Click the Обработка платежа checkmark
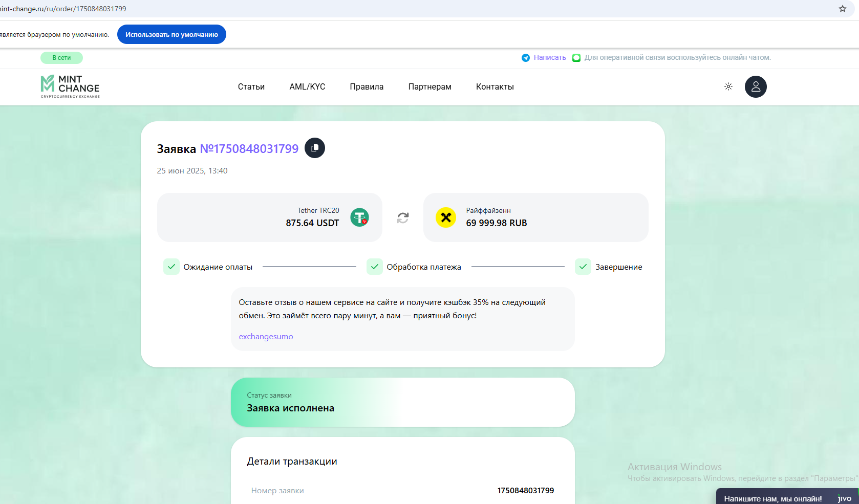This screenshot has width=859, height=504. 374,267
